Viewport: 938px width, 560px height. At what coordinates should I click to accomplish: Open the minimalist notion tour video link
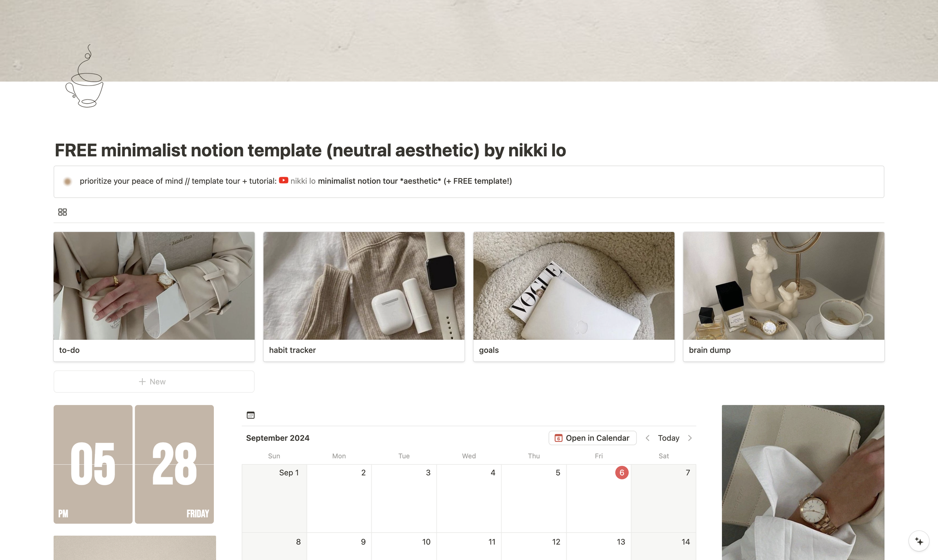click(415, 181)
